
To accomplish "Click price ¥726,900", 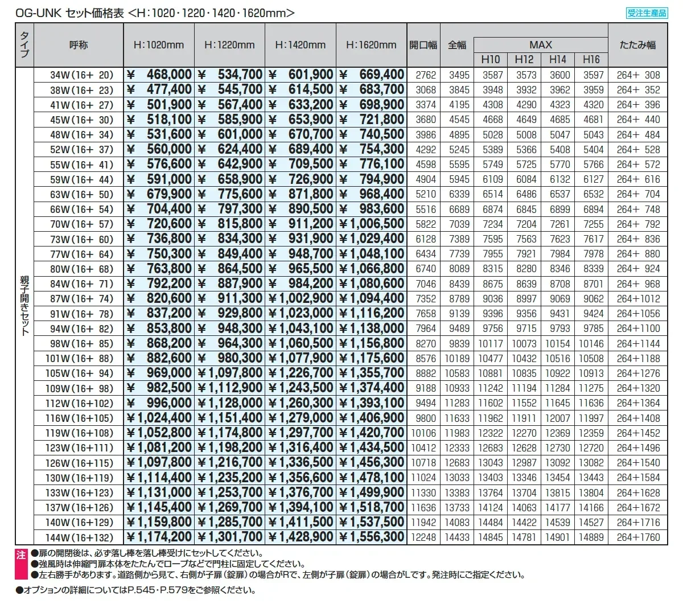I will pos(301,179).
